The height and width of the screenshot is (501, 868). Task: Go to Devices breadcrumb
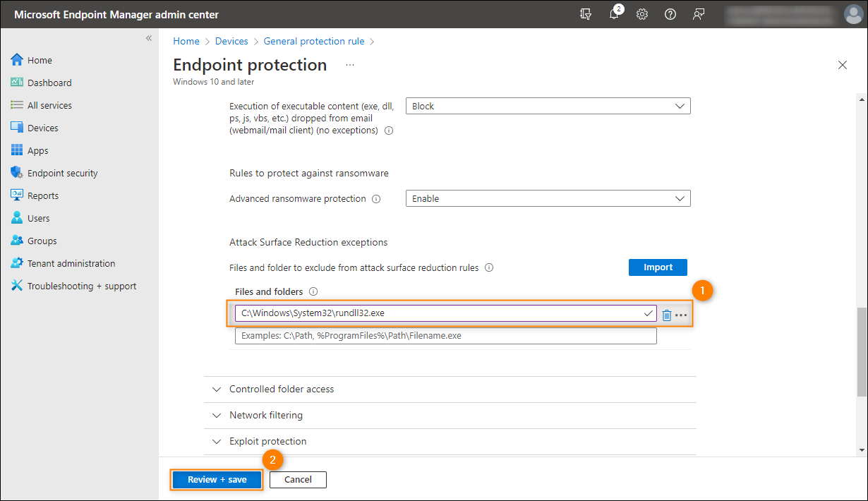[231, 42]
